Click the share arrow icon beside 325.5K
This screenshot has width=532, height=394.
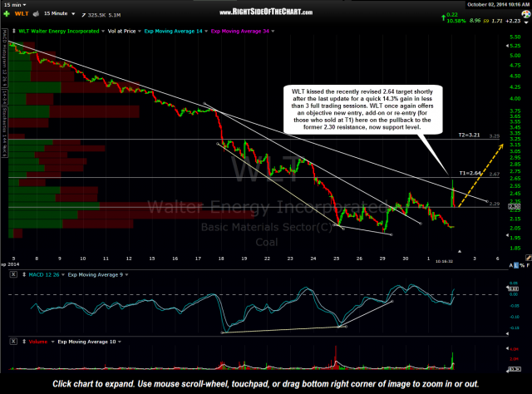[x=83, y=15]
